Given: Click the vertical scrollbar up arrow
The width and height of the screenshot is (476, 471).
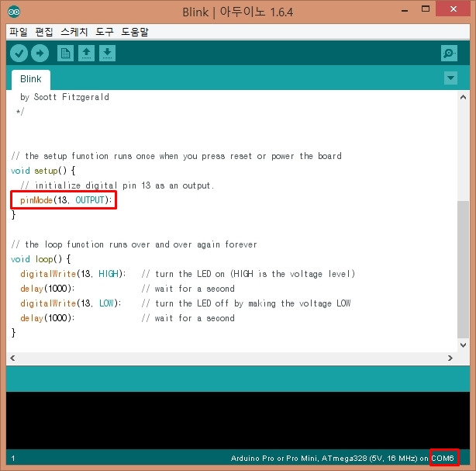Looking at the screenshot, I should 463,97.
